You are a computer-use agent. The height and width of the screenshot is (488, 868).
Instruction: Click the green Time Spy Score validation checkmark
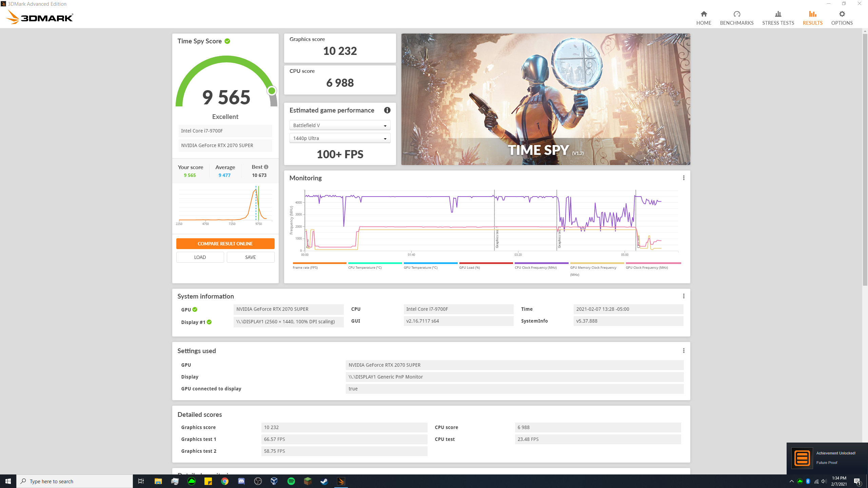(227, 41)
